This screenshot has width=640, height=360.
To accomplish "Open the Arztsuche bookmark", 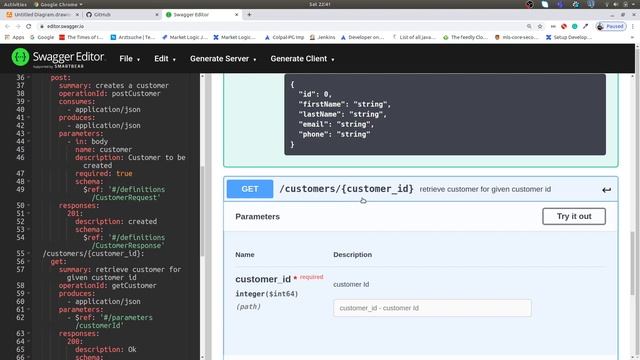I will pos(133,37).
